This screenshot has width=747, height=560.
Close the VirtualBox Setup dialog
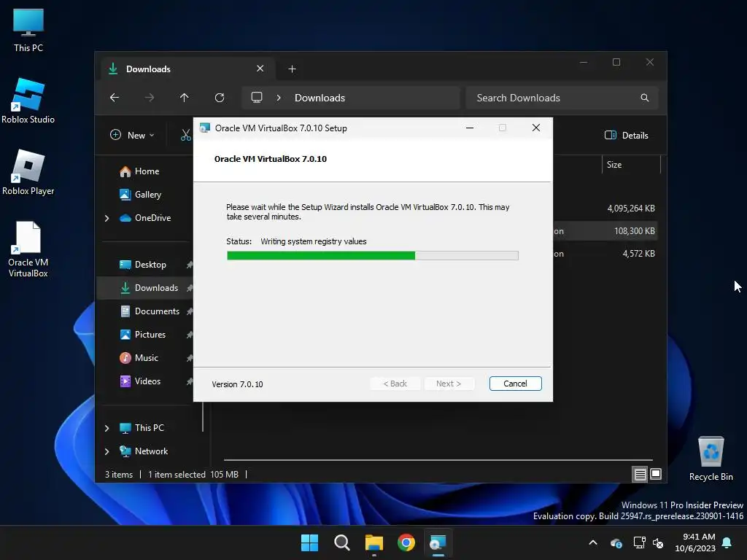(536, 128)
